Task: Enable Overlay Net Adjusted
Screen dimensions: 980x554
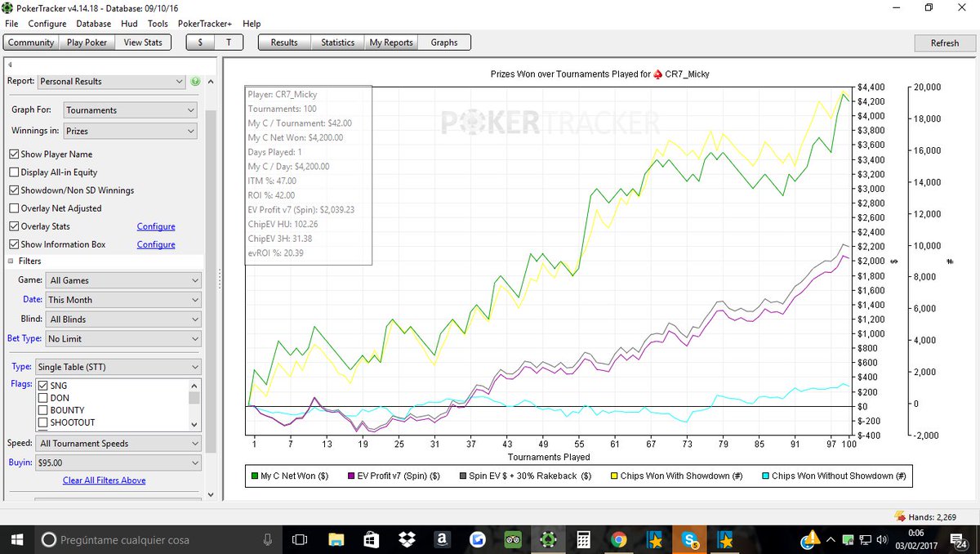Action: coord(14,208)
